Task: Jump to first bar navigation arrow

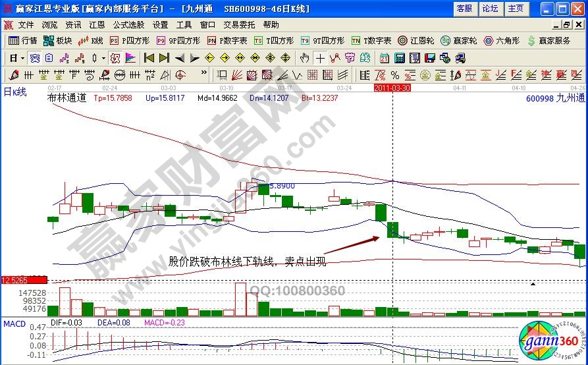Action: 149,58
